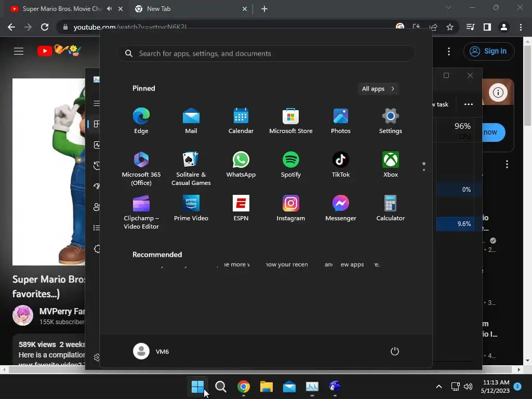Open Chrome tab search dropdown
The height and width of the screenshot is (399, 532).
[x=448, y=7]
